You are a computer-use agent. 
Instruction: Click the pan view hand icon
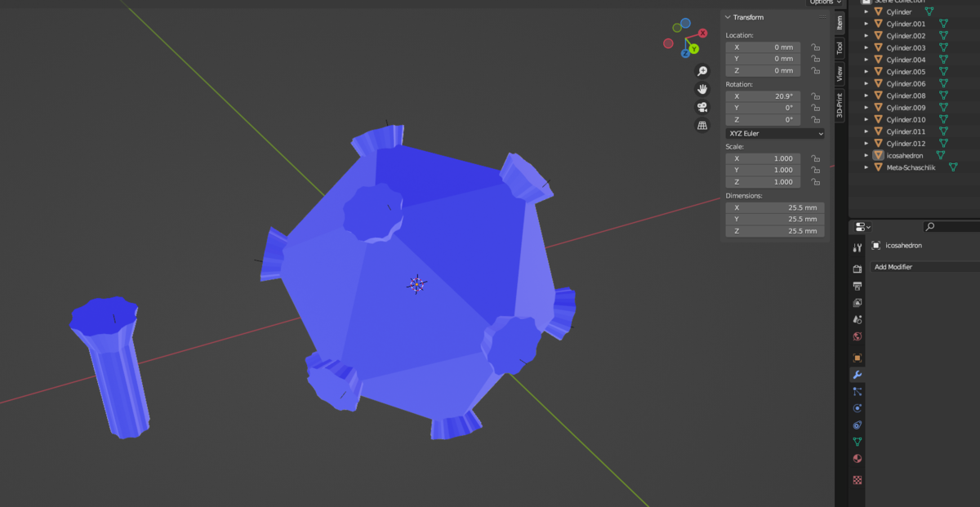(702, 89)
